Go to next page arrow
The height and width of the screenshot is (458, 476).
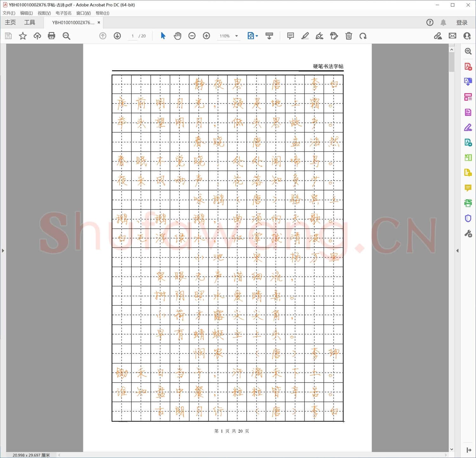117,36
